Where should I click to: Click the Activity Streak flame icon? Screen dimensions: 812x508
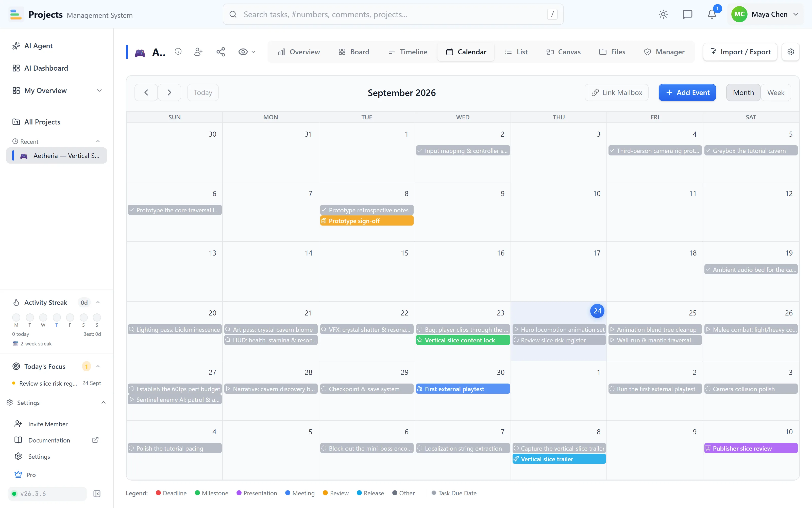point(16,302)
